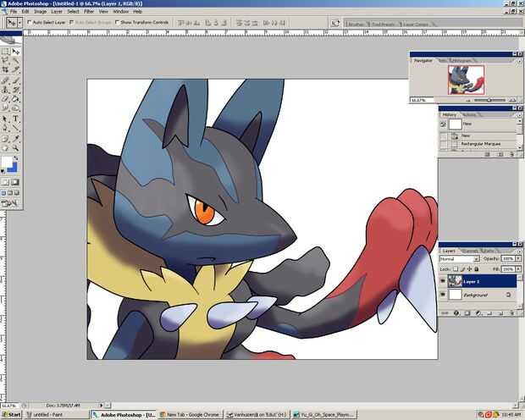The height and width of the screenshot is (420, 525).
Task: Select the Crop tool
Action: pyautogui.click(x=5, y=69)
